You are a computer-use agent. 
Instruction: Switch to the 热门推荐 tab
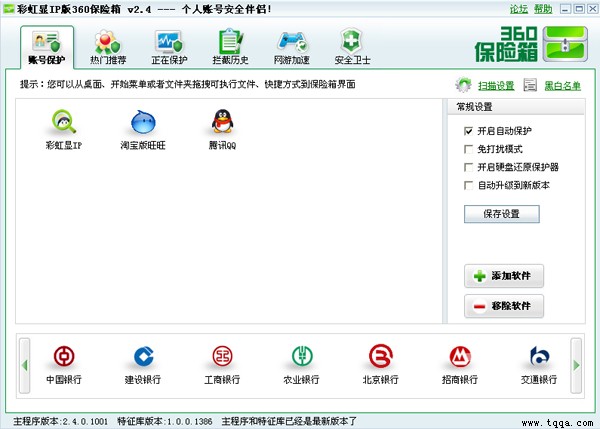click(109, 47)
